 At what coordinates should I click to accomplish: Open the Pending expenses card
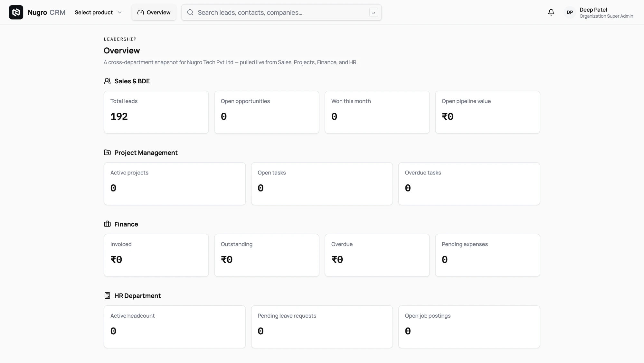pos(488,255)
